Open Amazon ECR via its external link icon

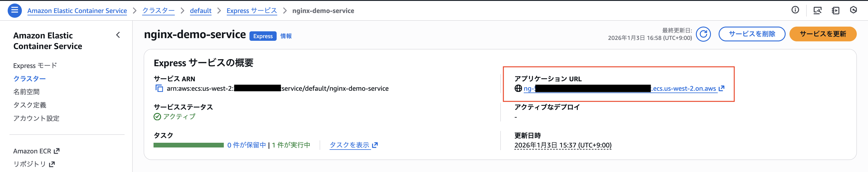click(x=56, y=151)
